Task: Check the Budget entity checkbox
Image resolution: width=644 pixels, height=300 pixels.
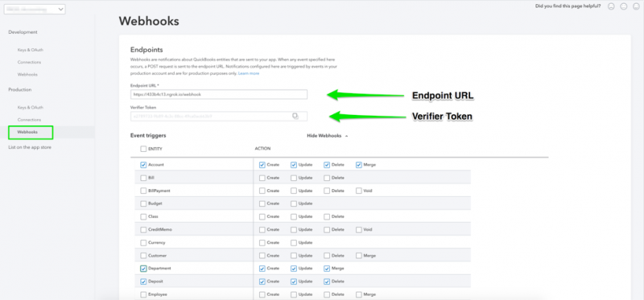Action: (x=143, y=203)
